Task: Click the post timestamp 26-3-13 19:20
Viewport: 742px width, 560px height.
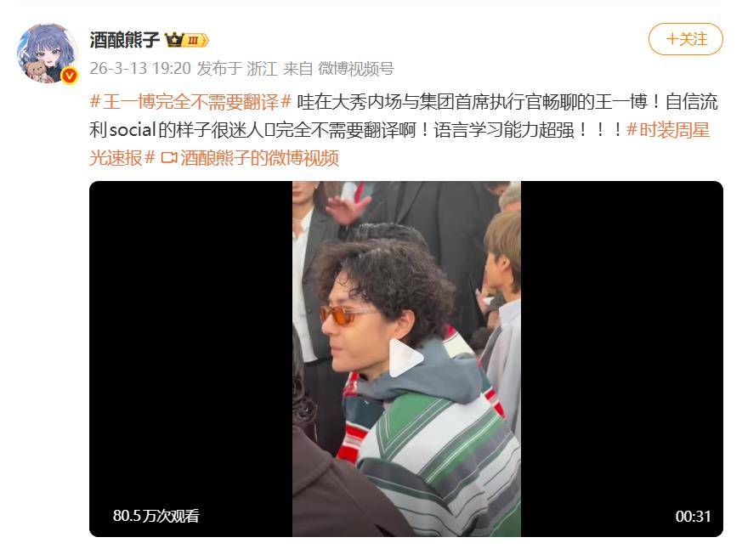Action: (x=140, y=69)
